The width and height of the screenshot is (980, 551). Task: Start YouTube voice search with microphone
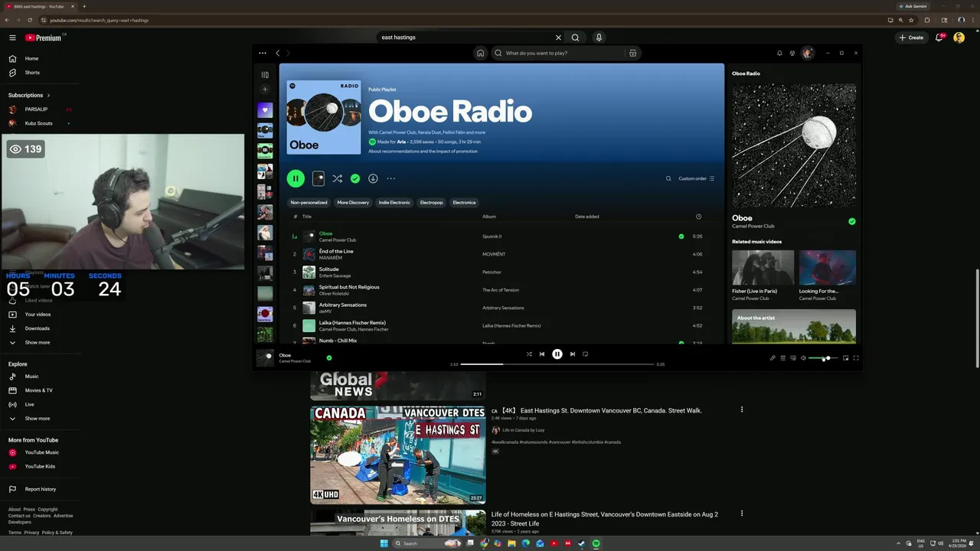(599, 37)
